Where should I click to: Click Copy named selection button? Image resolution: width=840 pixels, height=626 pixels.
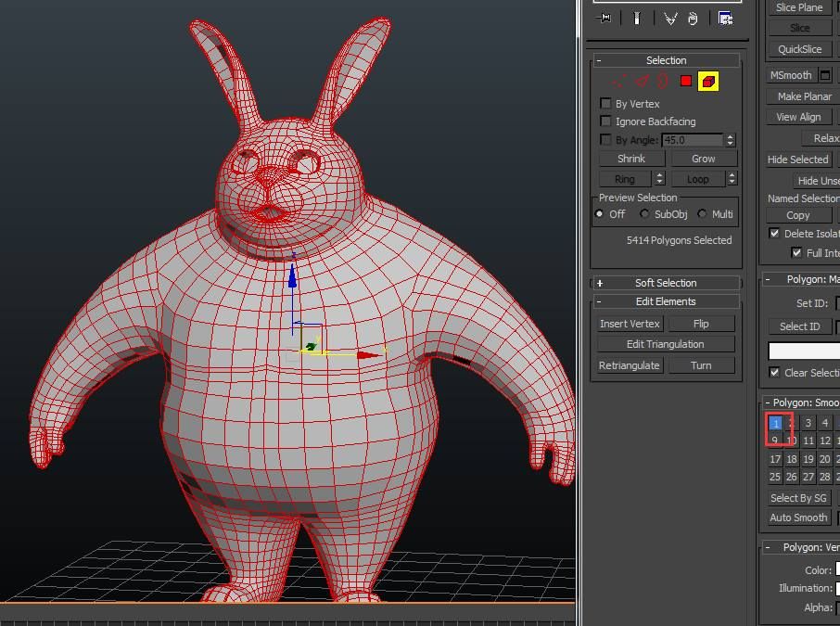(798, 215)
